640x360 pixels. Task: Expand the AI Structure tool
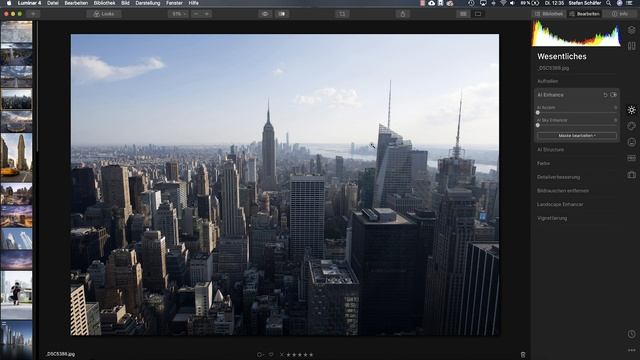click(x=551, y=150)
